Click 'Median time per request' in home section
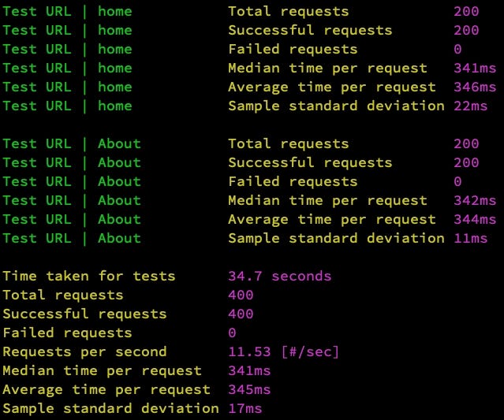This screenshot has width=504, height=420. [x=327, y=69]
